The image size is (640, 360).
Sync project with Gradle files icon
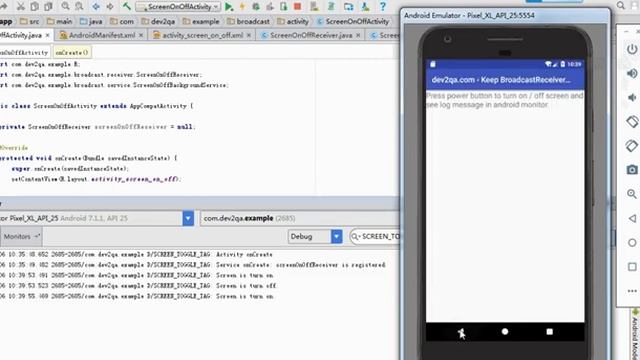[x=331, y=7]
